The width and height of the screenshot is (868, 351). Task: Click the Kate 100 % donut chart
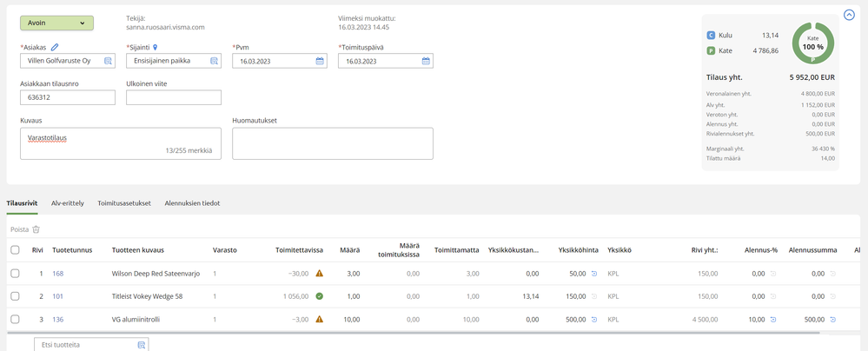click(x=812, y=43)
